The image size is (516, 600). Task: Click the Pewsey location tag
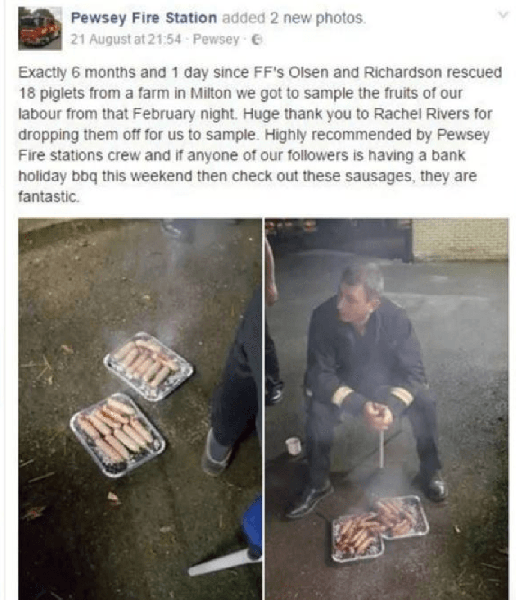pos(216,39)
